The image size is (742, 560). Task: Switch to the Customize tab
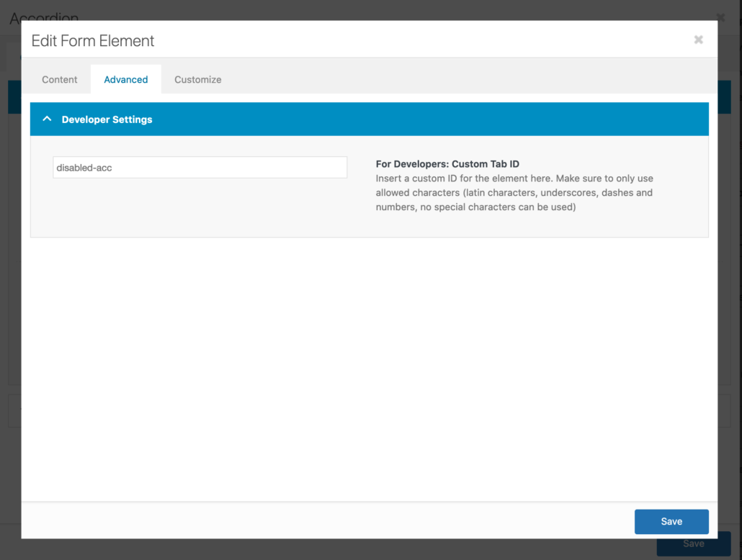click(197, 79)
